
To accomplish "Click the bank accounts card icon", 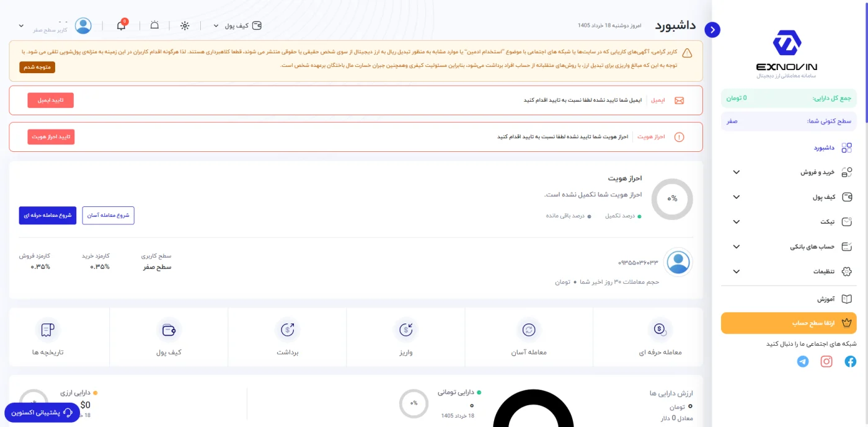I will point(846,247).
